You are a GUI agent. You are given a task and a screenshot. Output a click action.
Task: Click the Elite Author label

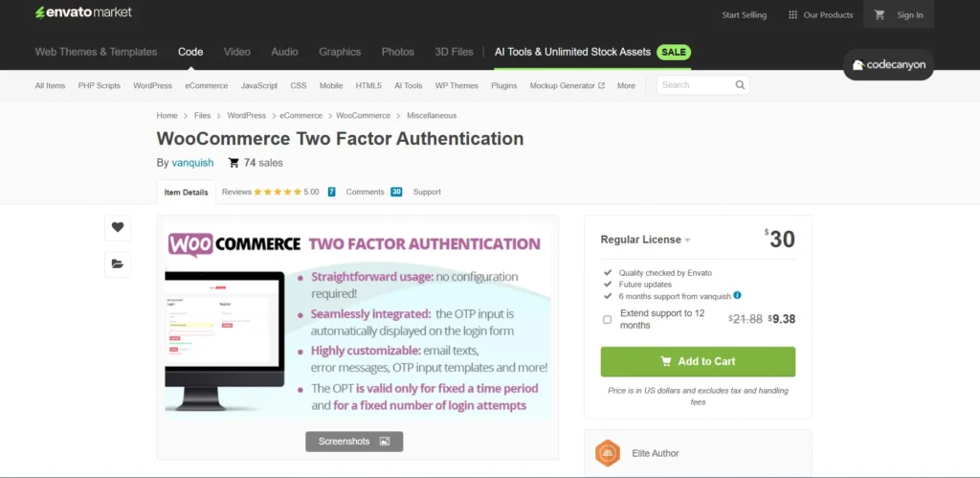click(x=655, y=454)
